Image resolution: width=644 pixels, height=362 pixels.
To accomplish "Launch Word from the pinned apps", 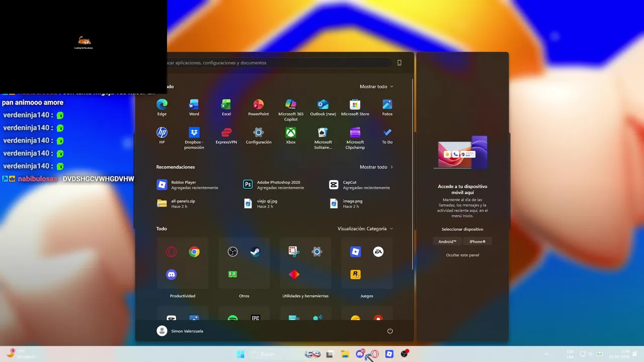I will [194, 108].
